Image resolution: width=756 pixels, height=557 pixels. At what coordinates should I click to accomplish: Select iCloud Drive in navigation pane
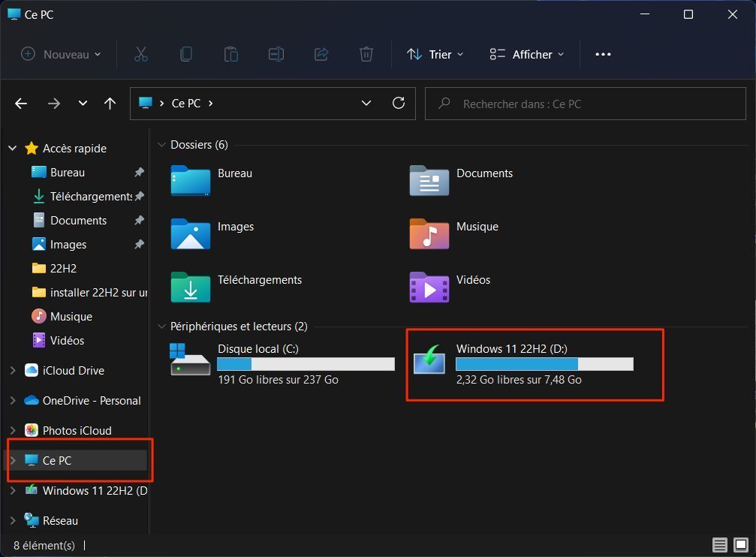pos(74,370)
